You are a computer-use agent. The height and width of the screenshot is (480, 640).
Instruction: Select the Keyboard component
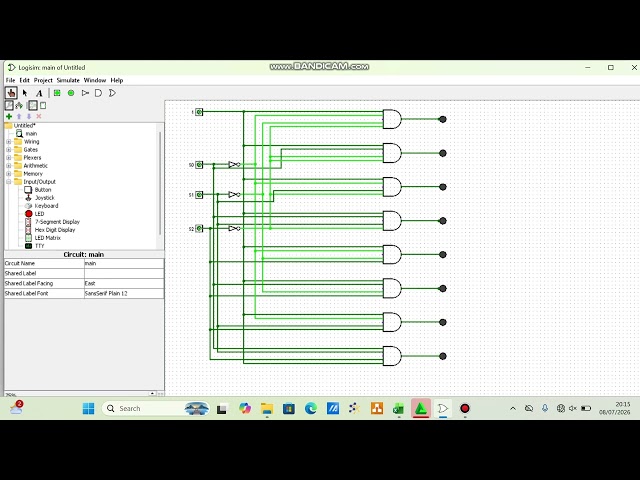tap(42, 206)
